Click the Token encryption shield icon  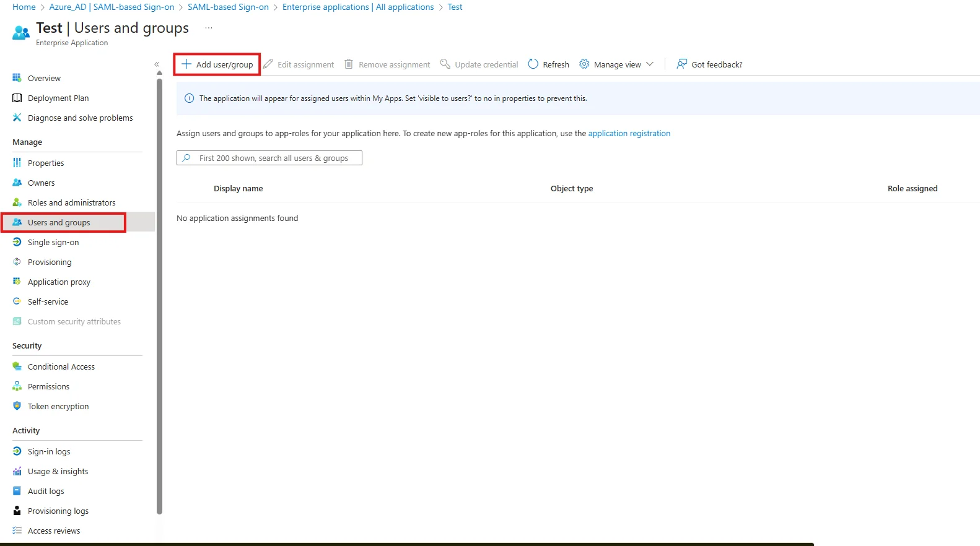pos(17,406)
